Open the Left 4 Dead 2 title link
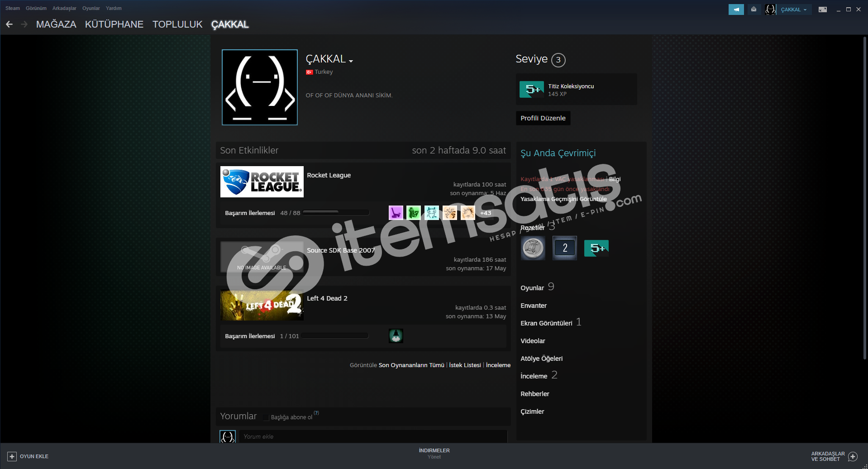 point(327,298)
